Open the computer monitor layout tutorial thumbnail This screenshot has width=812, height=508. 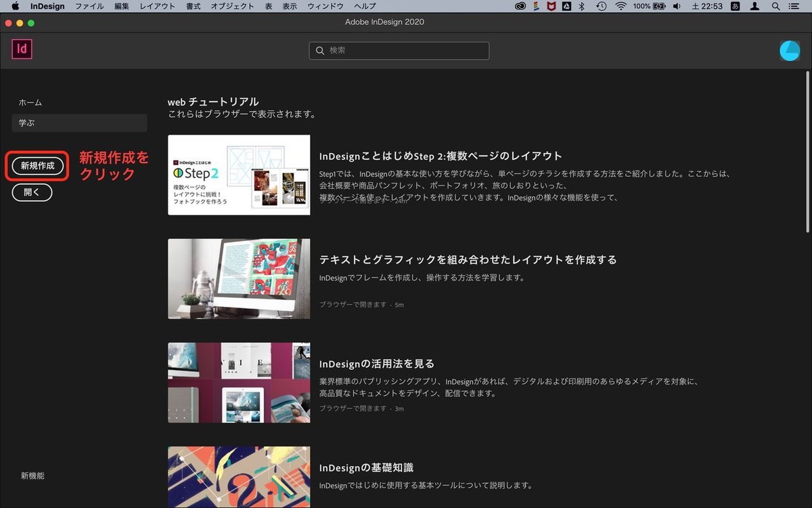(239, 278)
